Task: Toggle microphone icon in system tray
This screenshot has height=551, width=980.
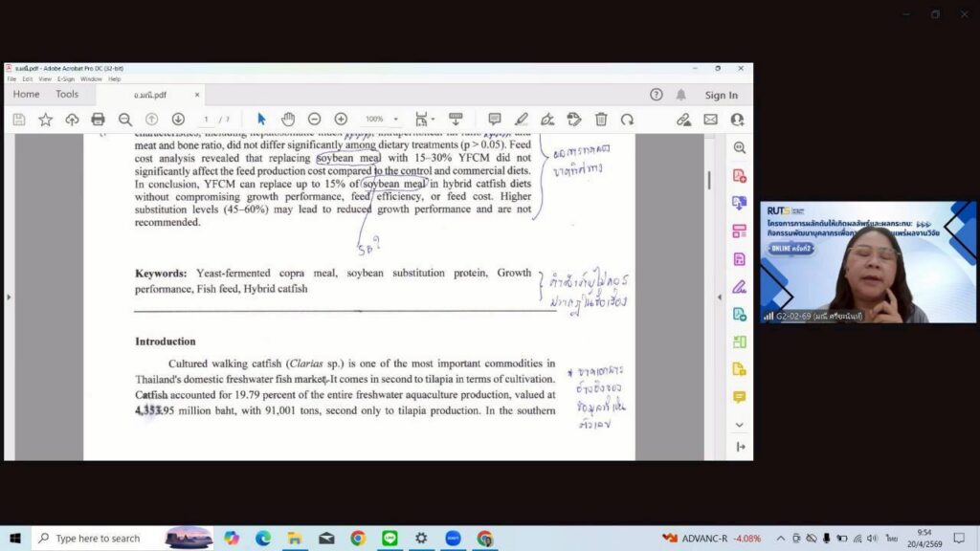Action: click(827, 539)
